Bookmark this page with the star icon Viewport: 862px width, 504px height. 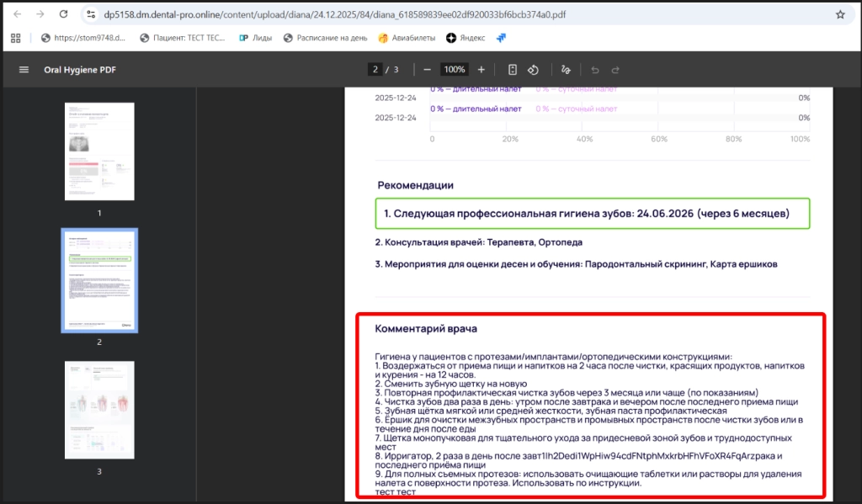[x=839, y=14]
